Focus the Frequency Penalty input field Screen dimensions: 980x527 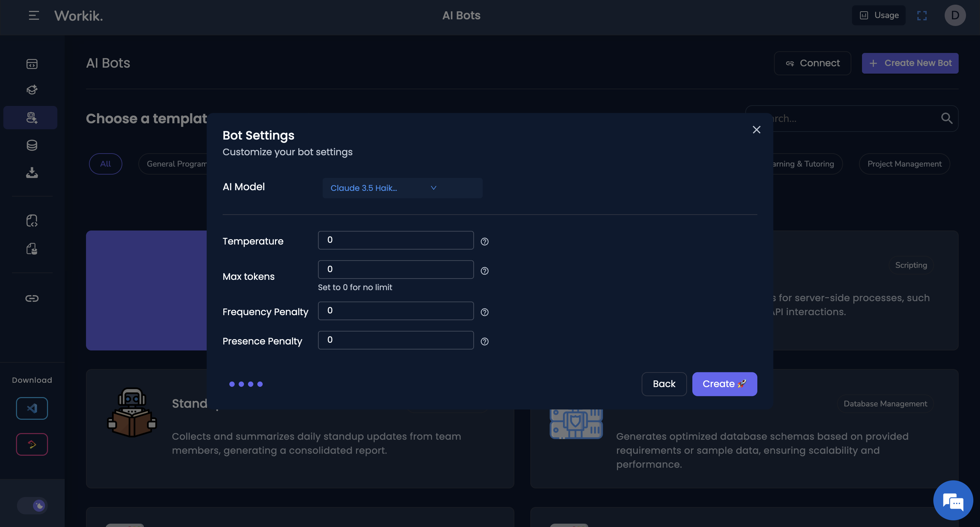click(x=396, y=311)
